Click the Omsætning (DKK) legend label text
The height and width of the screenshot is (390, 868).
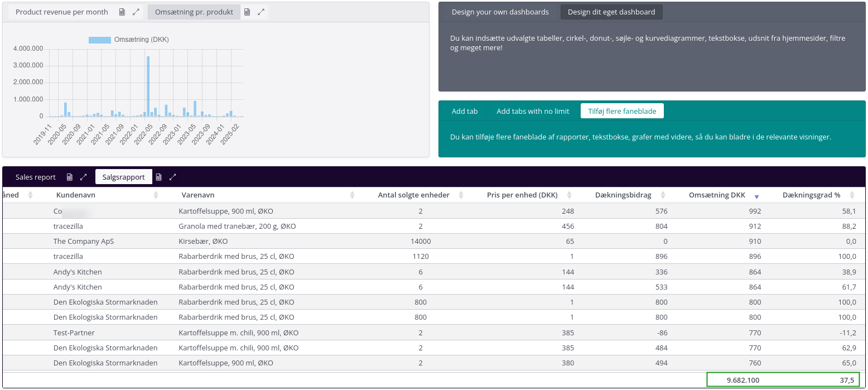click(142, 40)
